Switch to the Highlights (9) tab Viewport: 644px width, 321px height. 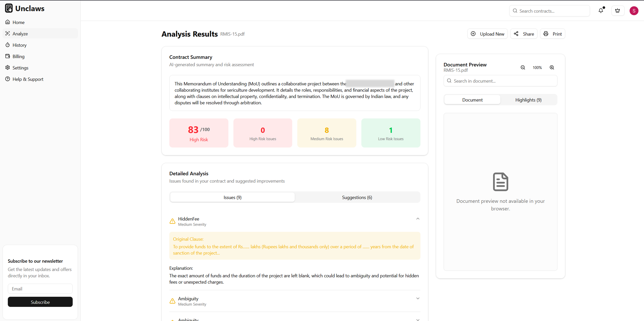pos(528,100)
